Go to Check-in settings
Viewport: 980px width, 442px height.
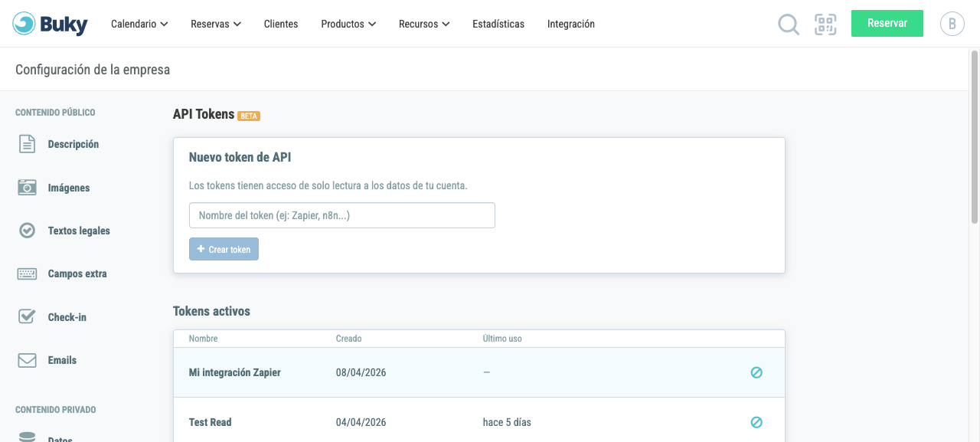67,317
